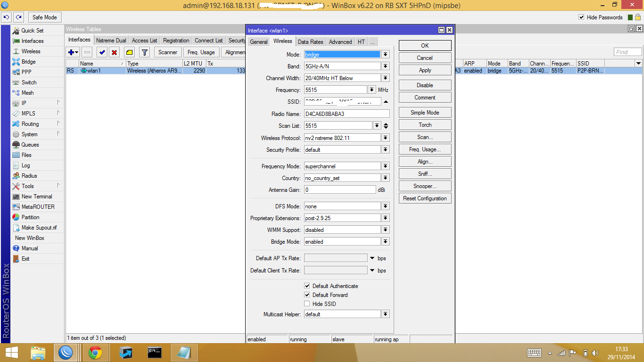
Task: Expand the Default AP Tx Rate field
Action: (x=372, y=258)
